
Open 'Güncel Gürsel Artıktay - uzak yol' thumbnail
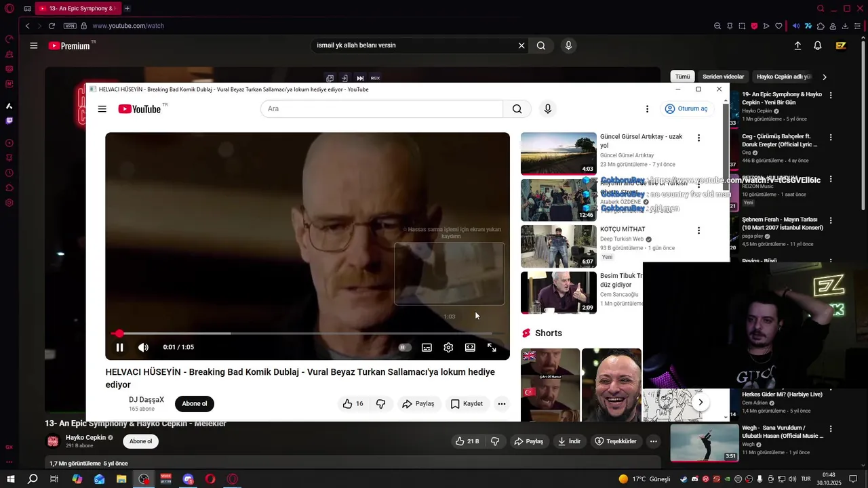click(x=559, y=154)
